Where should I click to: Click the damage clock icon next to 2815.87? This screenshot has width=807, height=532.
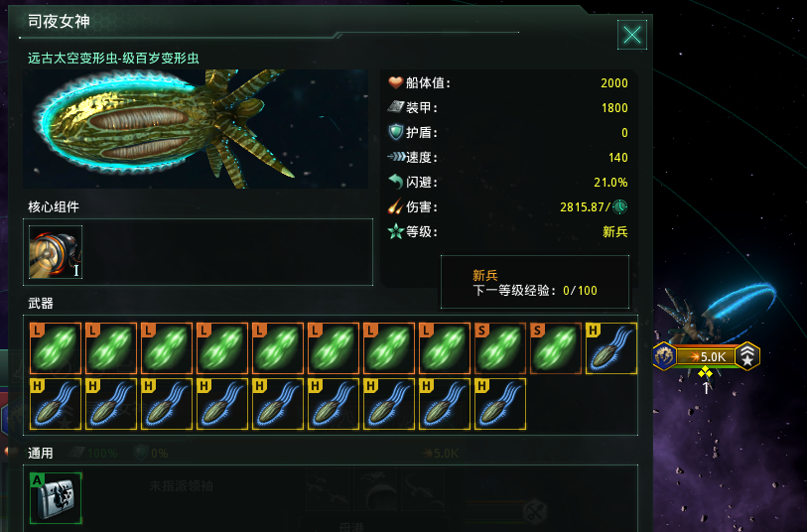click(620, 206)
